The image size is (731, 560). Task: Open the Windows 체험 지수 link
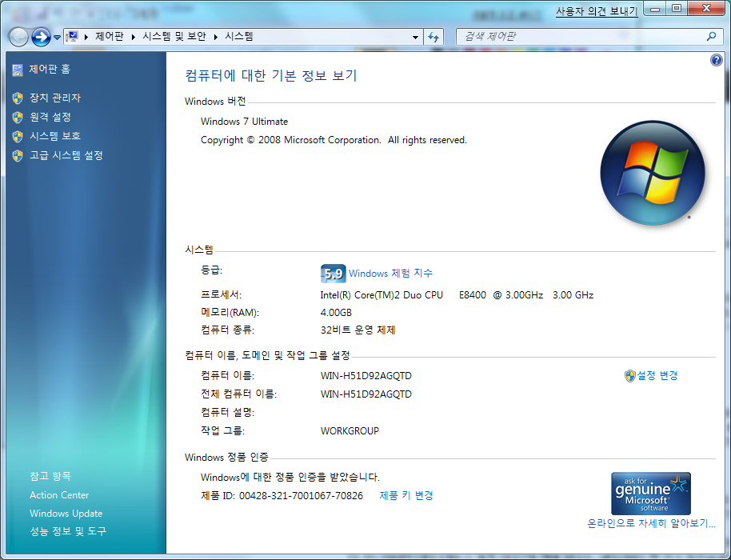[x=390, y=273]
